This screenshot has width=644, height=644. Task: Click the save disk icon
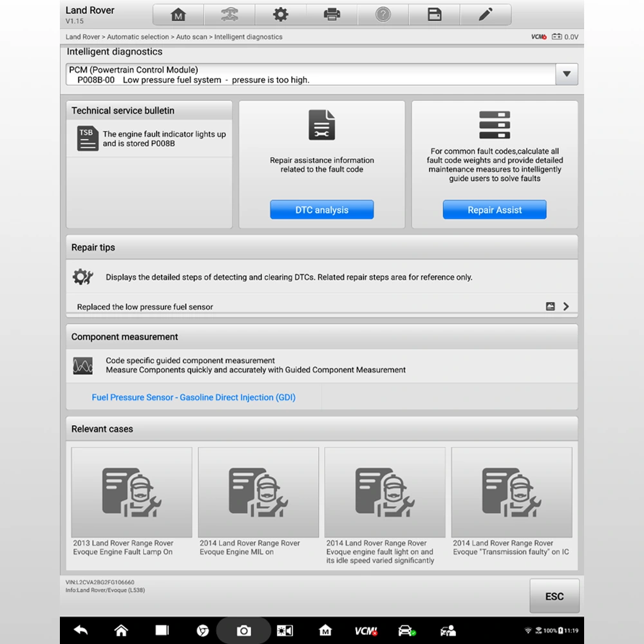435,15
